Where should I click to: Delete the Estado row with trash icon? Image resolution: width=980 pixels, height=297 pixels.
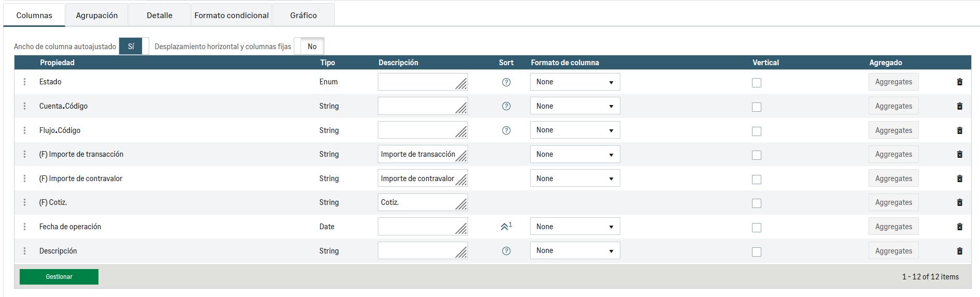959,82
